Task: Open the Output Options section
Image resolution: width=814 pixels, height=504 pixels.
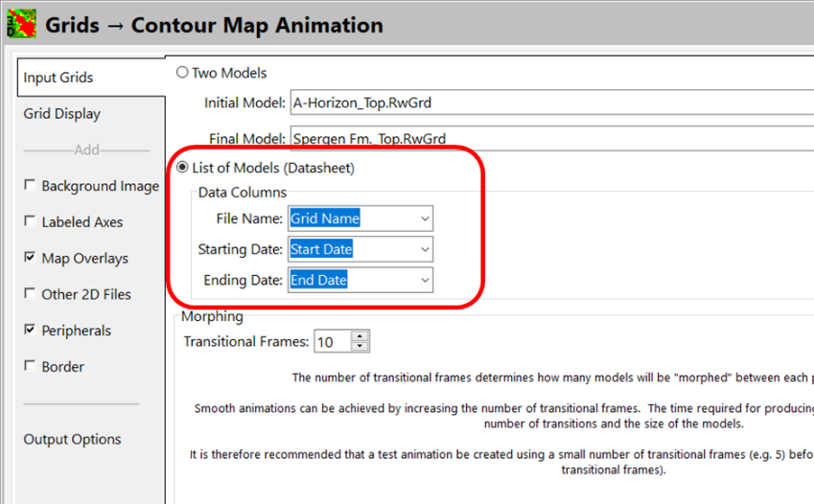Action: tap(73, 439)
